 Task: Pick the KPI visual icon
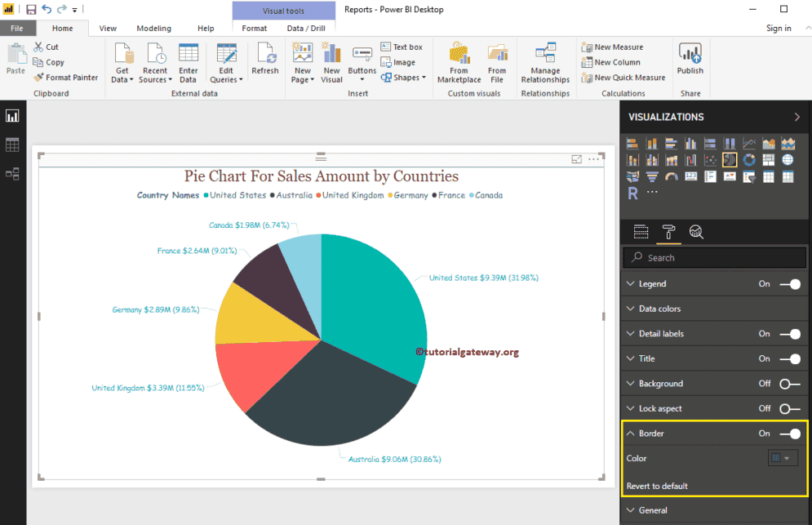point(730,176)
